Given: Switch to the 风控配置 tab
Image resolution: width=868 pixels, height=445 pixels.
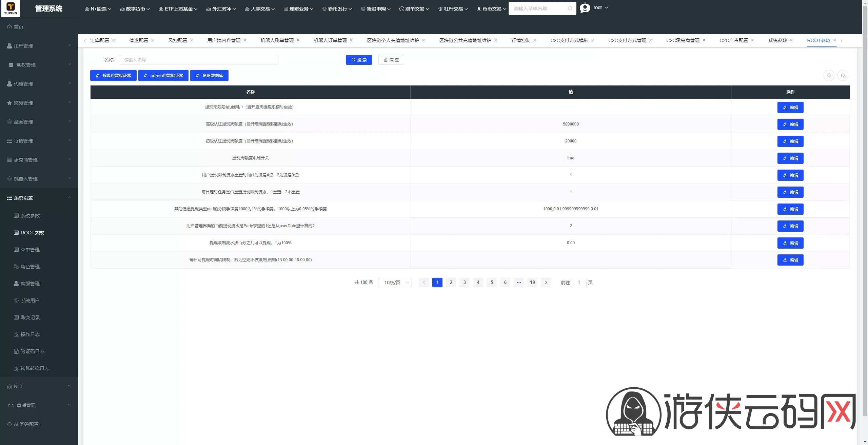Looking at the screenshot, I should pyautogui.click(x=178, y=40).
